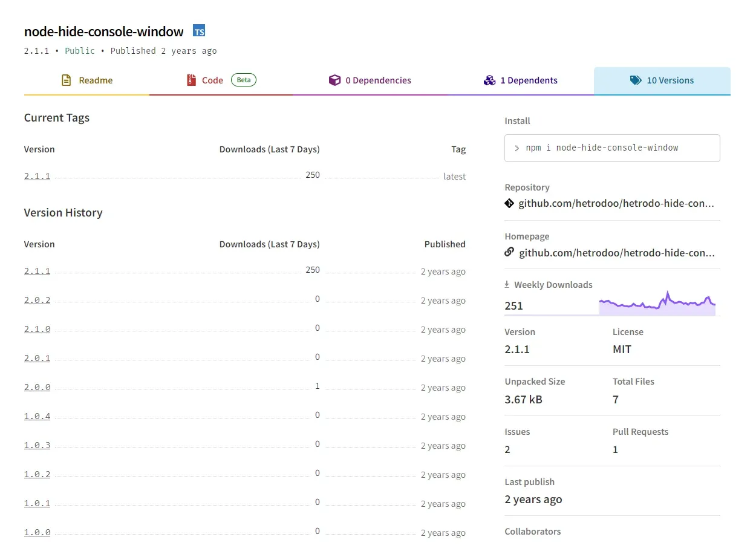Image resolution: width=756 pixels, height=560 pixels.
Task: Click the TypeScript TS badge icon
Action: coord(199,31)
